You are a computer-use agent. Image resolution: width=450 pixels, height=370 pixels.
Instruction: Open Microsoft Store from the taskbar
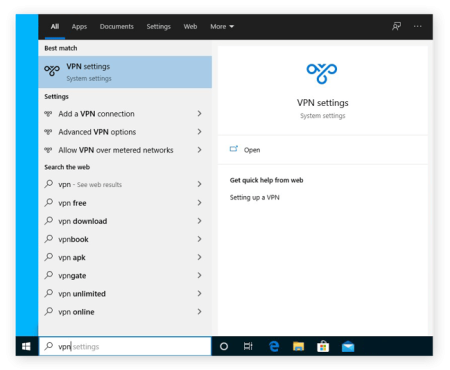click(323, 347)
